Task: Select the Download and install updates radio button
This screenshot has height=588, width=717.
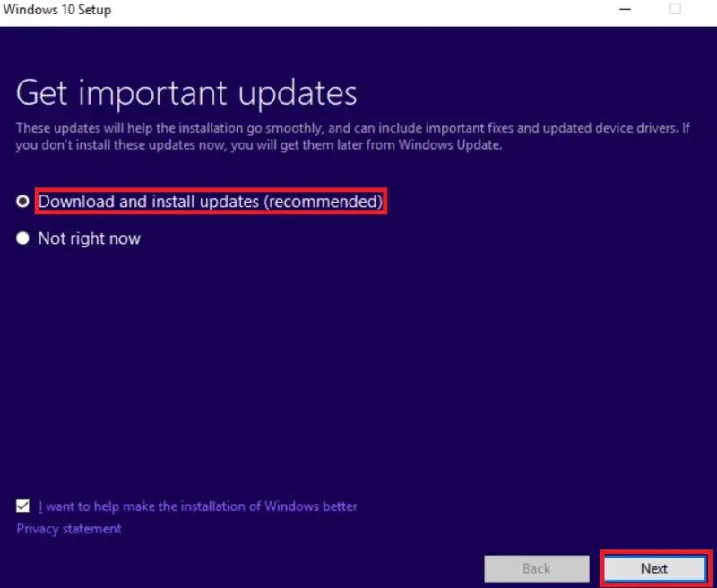Action: [22, 201]
